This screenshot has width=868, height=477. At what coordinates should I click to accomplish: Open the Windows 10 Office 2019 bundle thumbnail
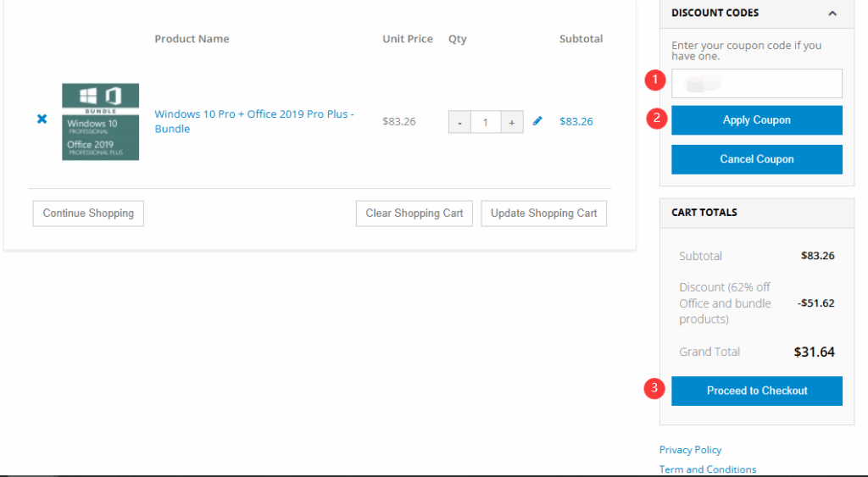pyautogui.click(x=100, y=122)
